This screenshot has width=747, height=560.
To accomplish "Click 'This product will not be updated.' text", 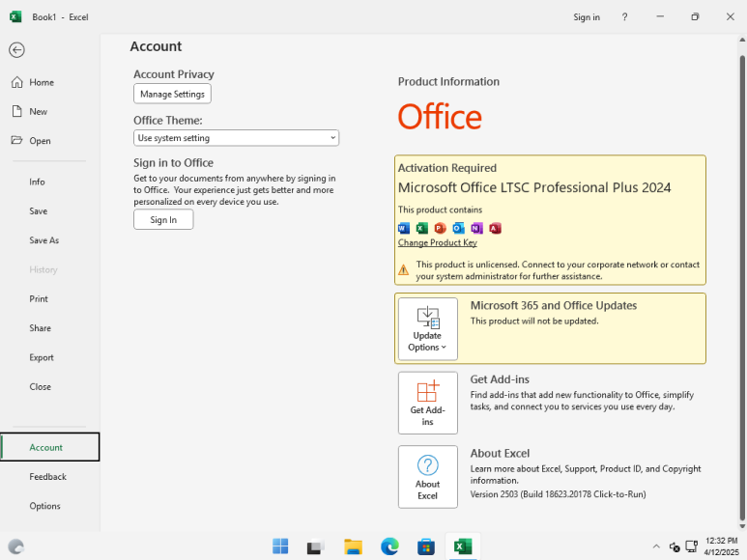I will [534, 322].
